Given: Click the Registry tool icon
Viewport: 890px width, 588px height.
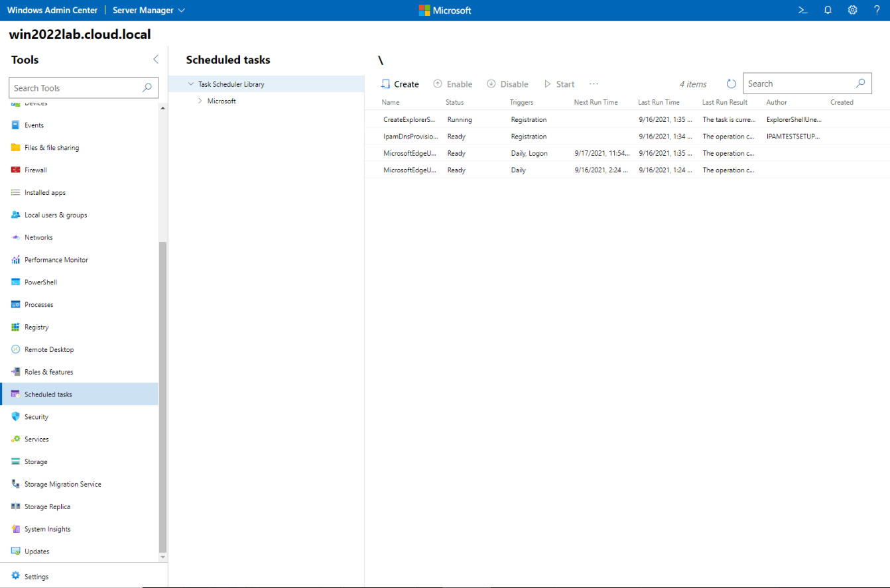Looking at the screenshot, I should point(16,327).
